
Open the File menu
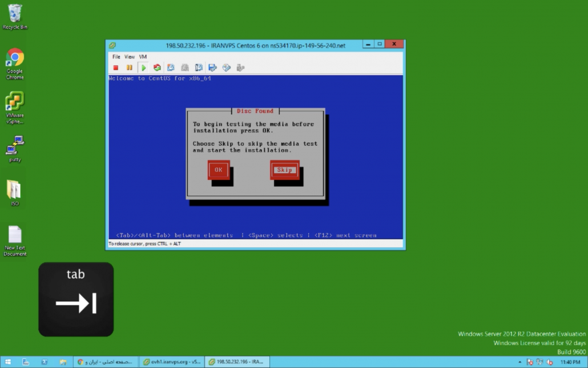click(x=116, y=57)
